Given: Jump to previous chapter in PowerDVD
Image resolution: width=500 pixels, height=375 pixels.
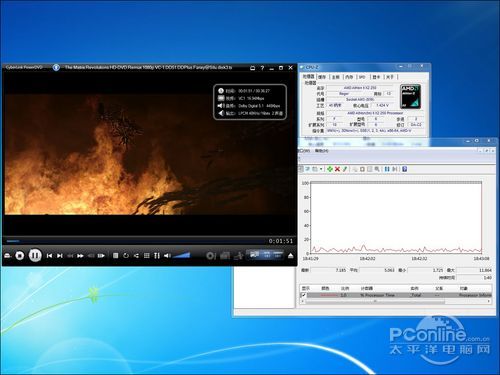Looking at the screenshot, I should click(49, 256).
